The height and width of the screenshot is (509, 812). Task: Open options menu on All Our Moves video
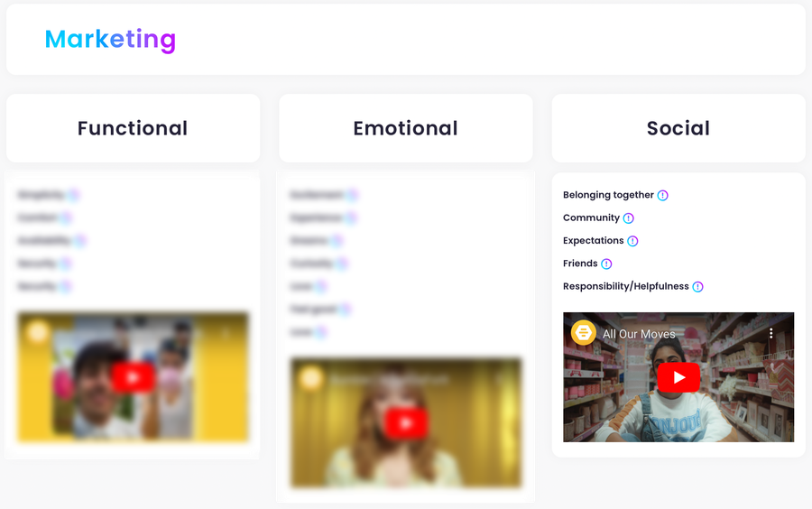[770, 333]
